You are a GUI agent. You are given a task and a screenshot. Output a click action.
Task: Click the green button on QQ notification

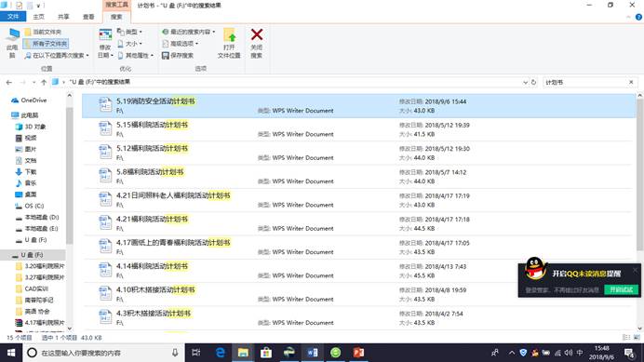pos(621,289)
